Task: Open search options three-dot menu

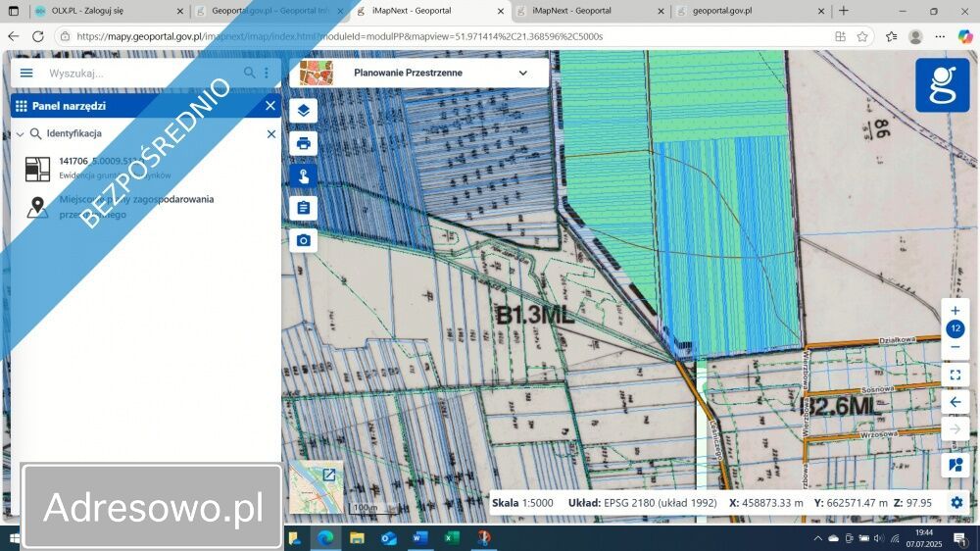Action: pos(266,73)
